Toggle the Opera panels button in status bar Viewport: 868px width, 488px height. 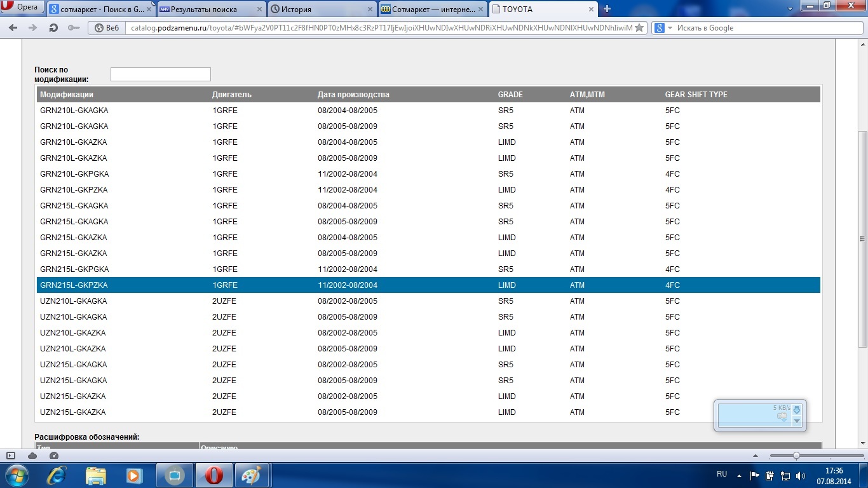pyautogui.click(x=11, y=456)
